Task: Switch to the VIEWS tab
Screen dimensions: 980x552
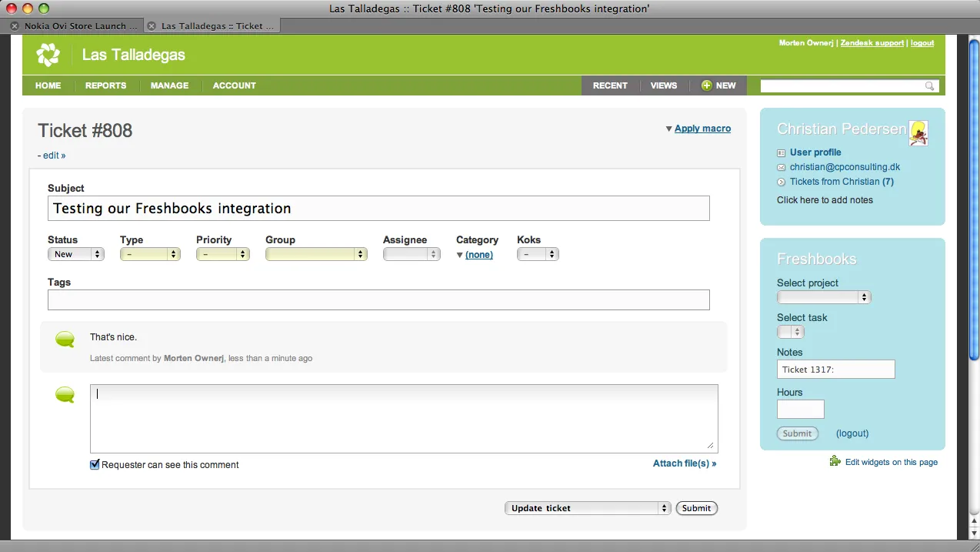Action: click(663, 85)
